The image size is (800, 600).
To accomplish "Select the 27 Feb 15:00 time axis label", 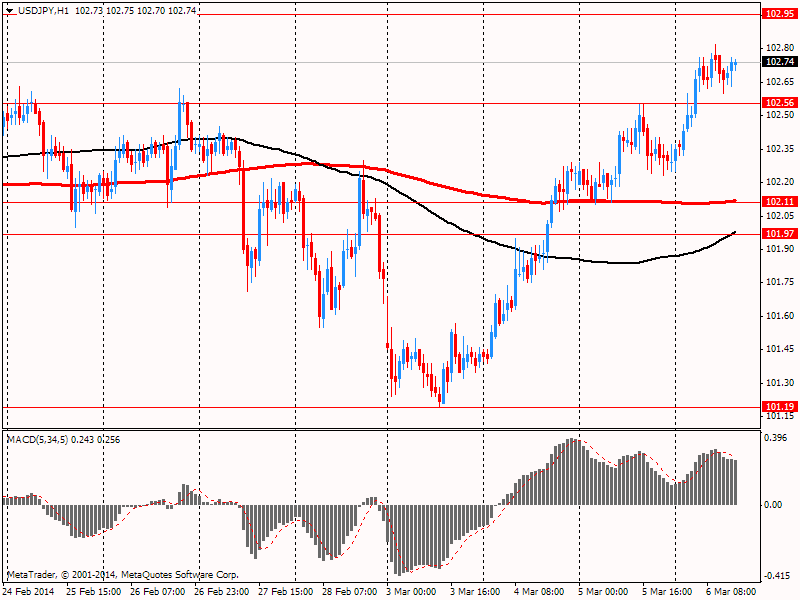I will 286,591.
